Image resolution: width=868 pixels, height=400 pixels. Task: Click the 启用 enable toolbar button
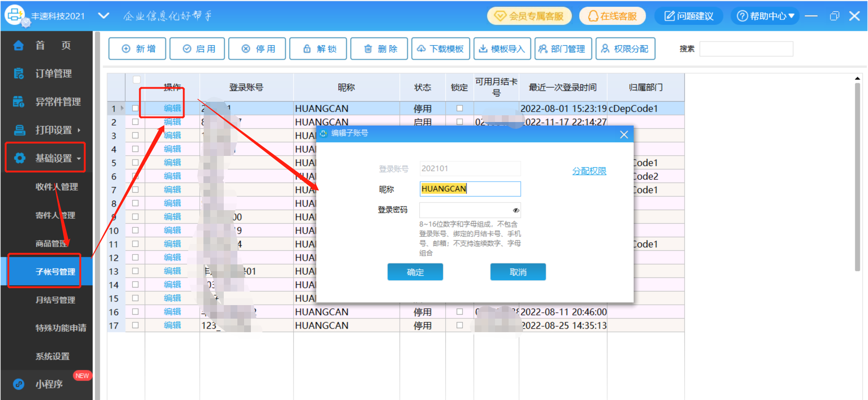click(198, 49)
